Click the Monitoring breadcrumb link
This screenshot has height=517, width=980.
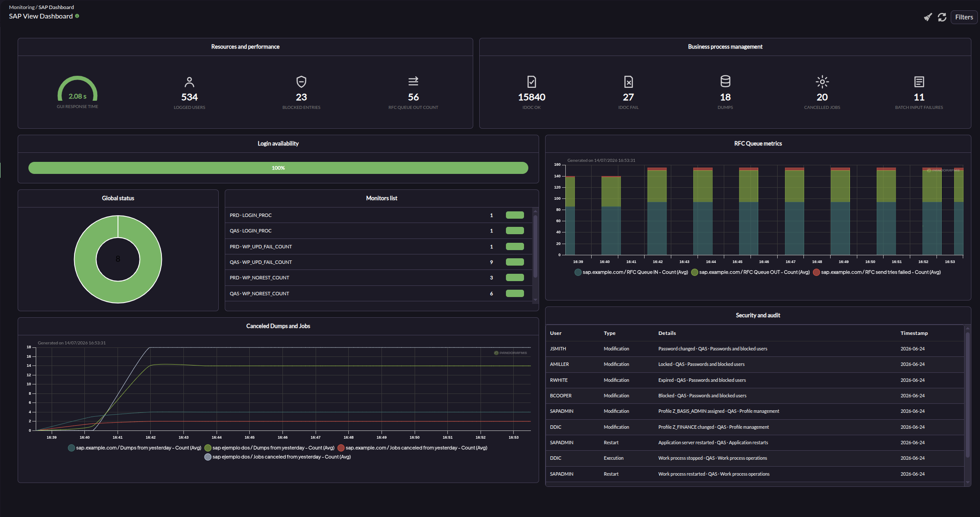22,7
